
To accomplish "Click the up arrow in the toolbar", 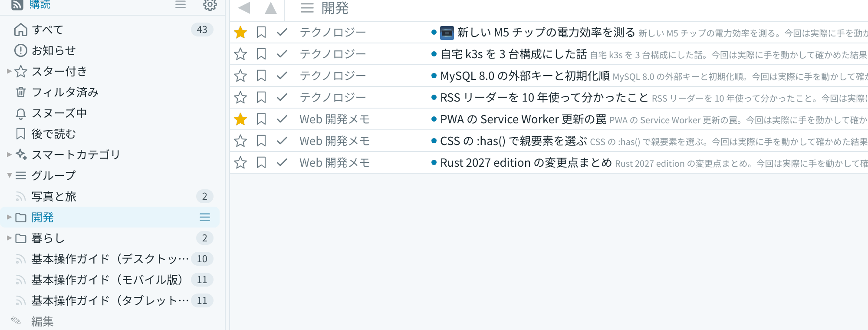I will coord(271,8).
